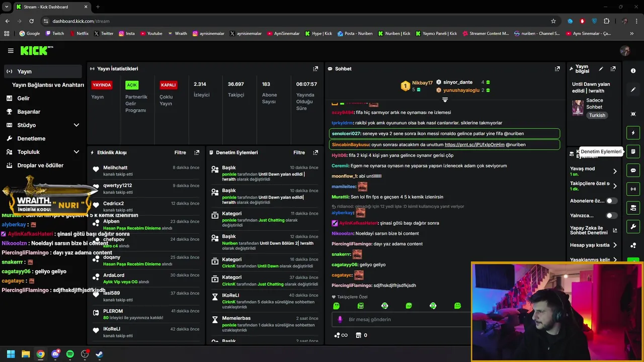Open a new browser tab
This screenshot has width=644, height=362.
click(98, 7)
